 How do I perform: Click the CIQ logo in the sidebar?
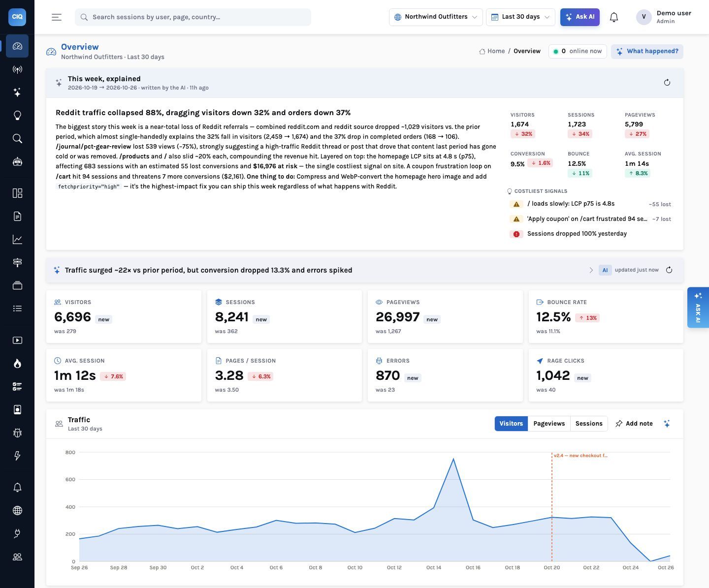point(17,17)
